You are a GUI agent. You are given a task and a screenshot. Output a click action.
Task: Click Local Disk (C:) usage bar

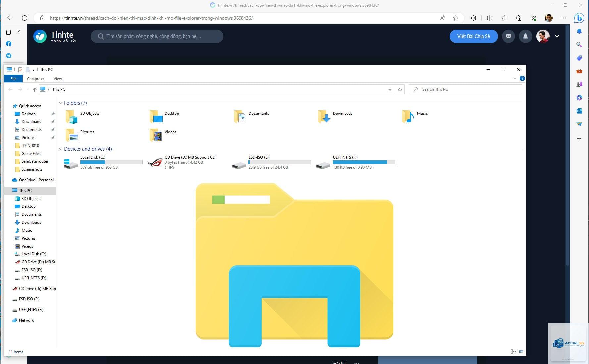point(111,162)
